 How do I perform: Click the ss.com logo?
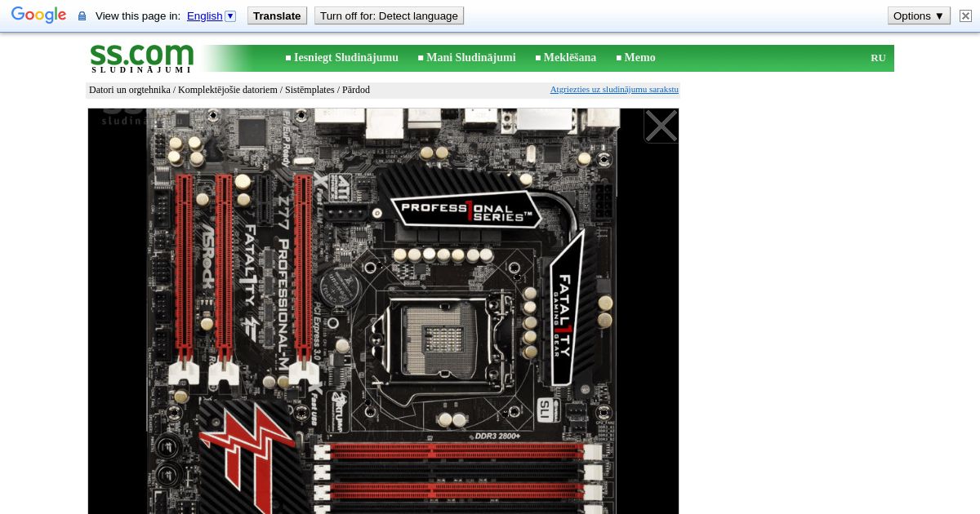[x=141, y=58]
